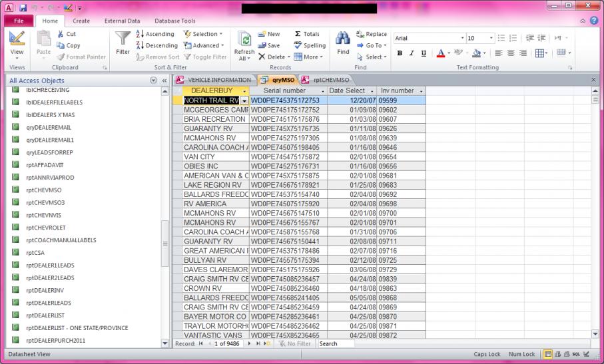Image resolution: width=604 pixels, height=364 pixels.
Task: Apply Italic formatting
Action: [x=412, y=53]
